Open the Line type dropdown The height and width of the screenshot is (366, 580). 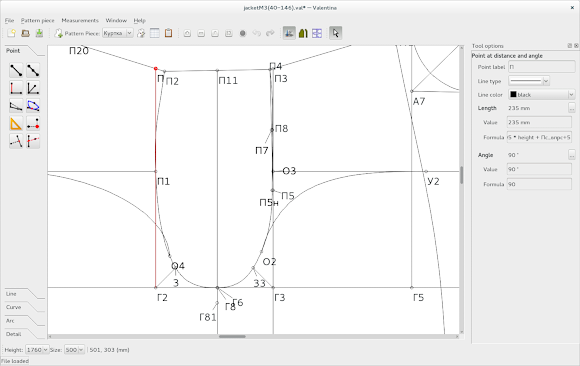click(x=529, y=81)
